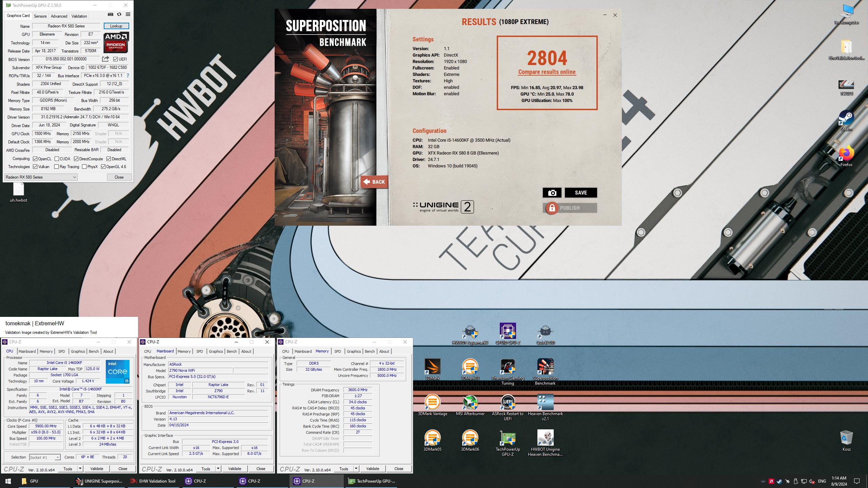Toggle the PhysX checkbox
Image resolution: width=868 pixels, height=488 pixels.
[x=84, y=166]
